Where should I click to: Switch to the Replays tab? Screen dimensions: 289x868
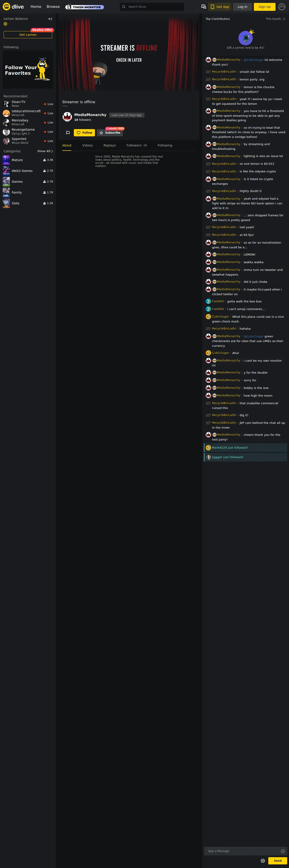[x=110, y=145]
